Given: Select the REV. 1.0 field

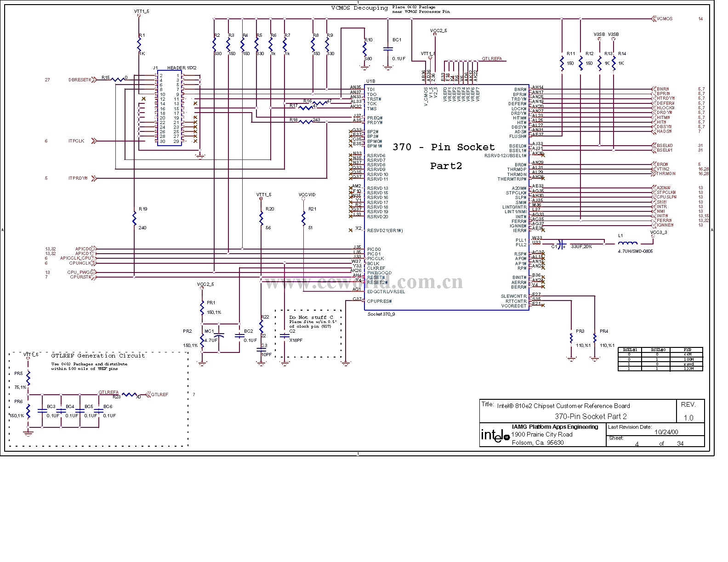Looking at the screenshot, I should pos(688,411).
